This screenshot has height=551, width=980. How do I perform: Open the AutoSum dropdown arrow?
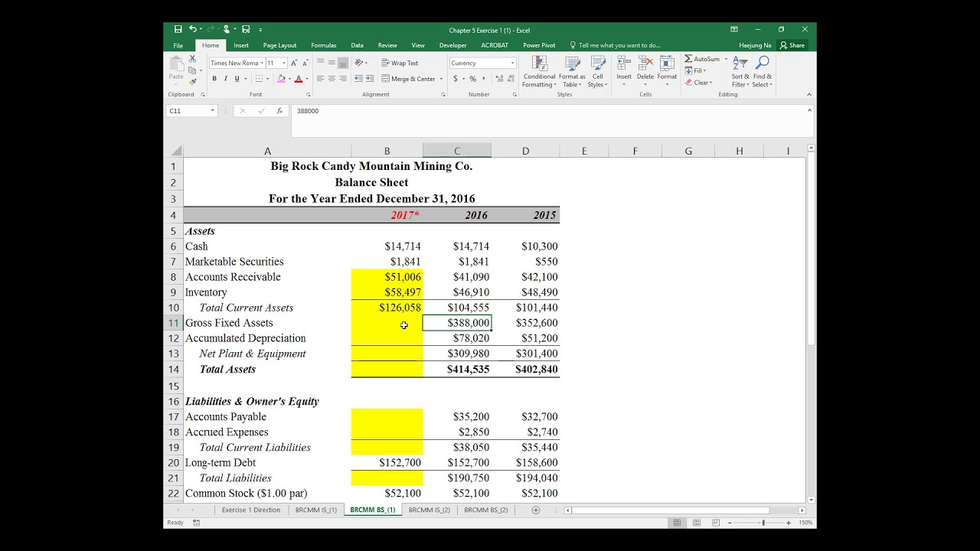click(x=726, y=59)
